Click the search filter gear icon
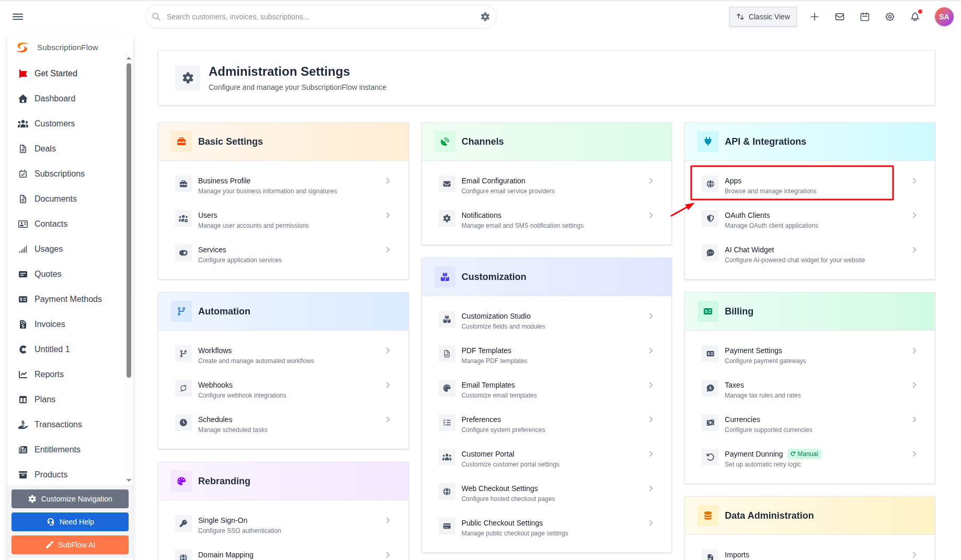Image resolution: width=961 pixels, height=560 pixels. tap(485, 17)
